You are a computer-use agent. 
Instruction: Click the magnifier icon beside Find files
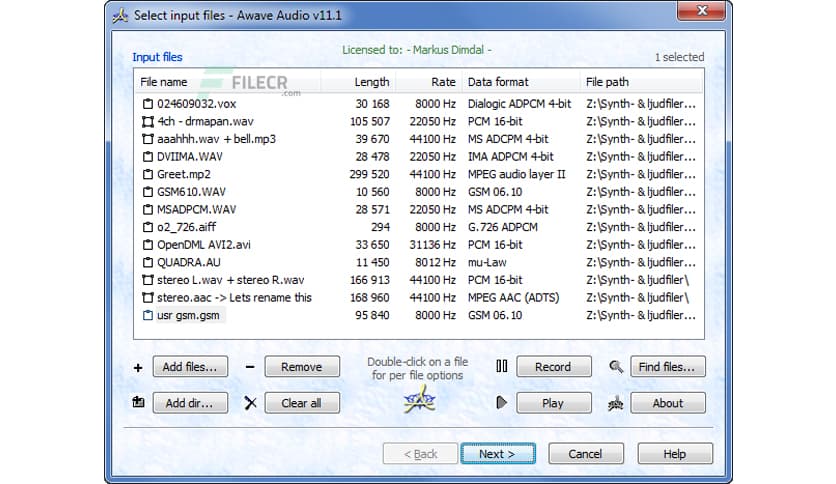pos(616,367)
